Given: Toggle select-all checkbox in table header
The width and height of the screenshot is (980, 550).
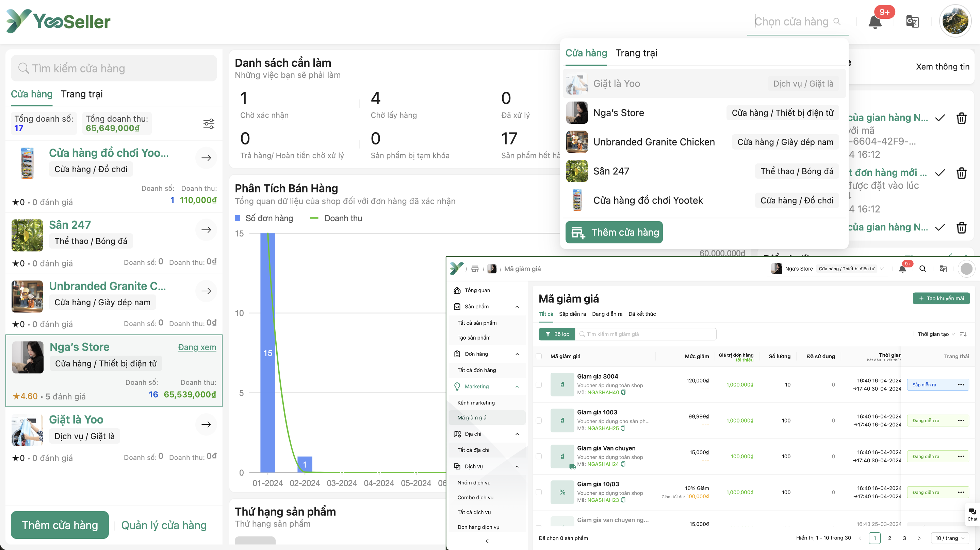Looking at the screenshot, I should 539,356.
